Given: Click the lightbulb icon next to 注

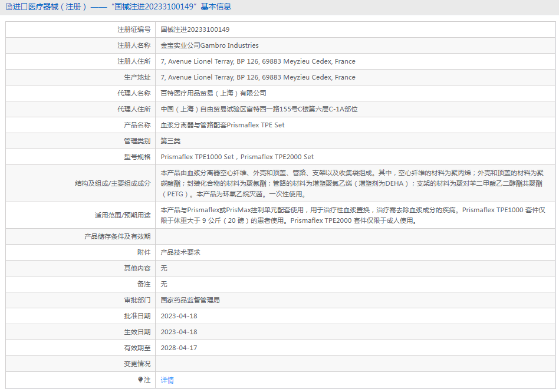Looking at the screenshot, I should pos(140,380).
